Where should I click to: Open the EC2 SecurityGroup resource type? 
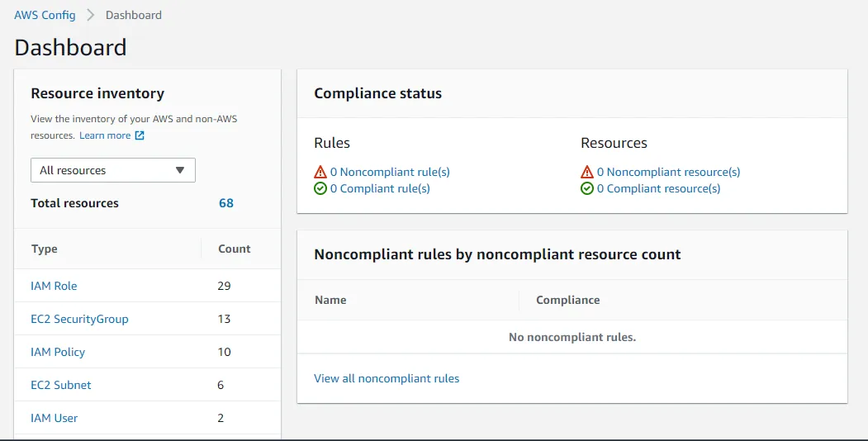pos(79,319)
